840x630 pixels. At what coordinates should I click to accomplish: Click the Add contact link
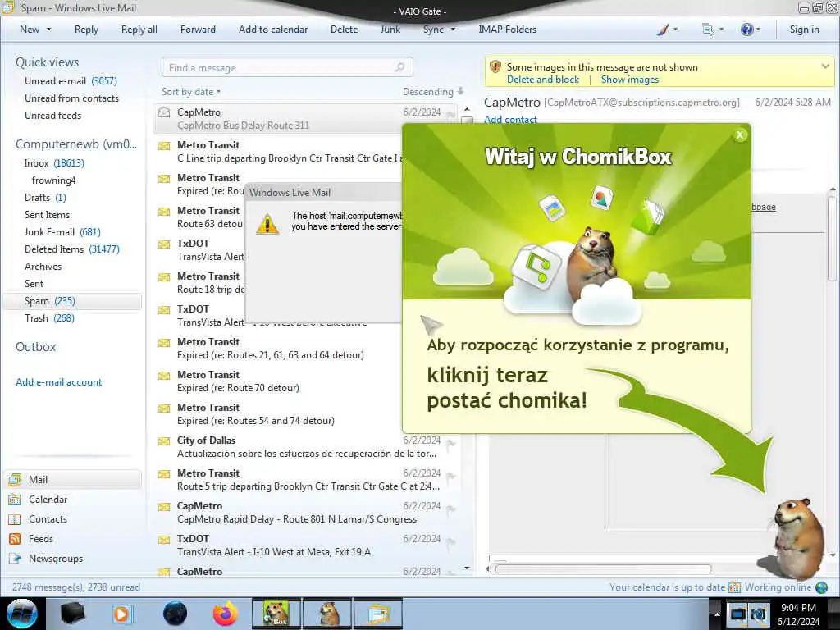(510, 120)
